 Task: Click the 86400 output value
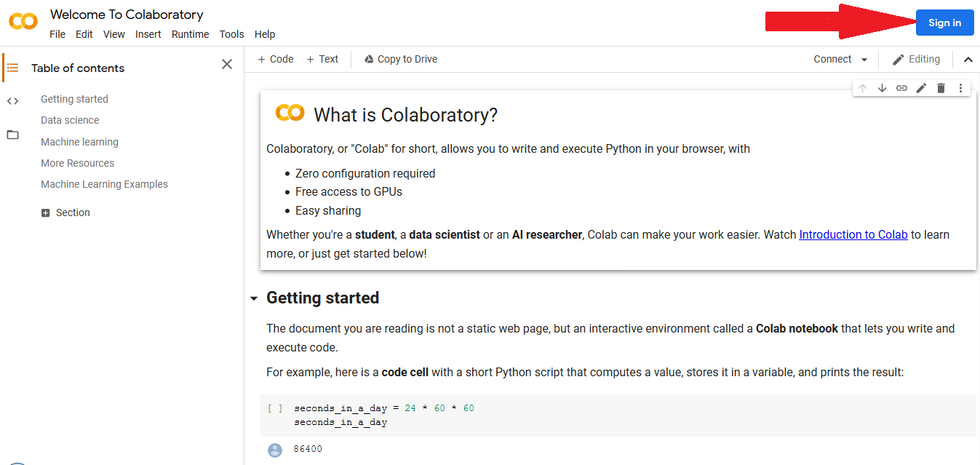(x=308, y=449)
